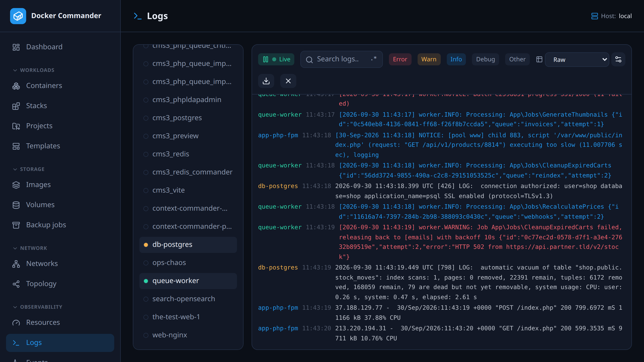
Task: Download the logs via download icon
Action: click(266, 81)
